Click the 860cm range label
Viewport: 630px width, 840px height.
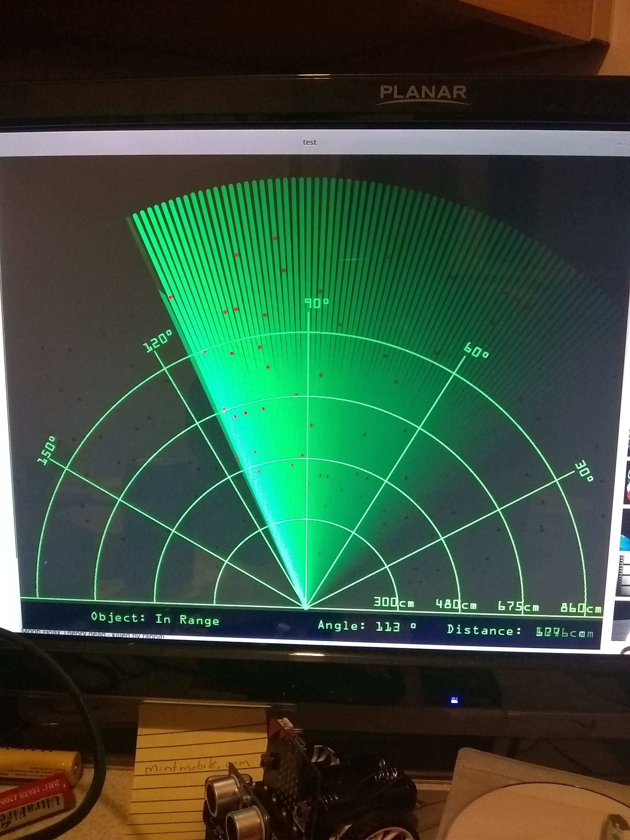[581, 608]
